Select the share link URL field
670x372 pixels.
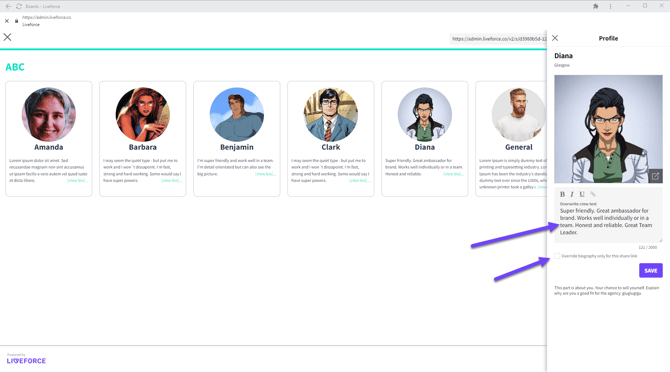coord(498,39)
